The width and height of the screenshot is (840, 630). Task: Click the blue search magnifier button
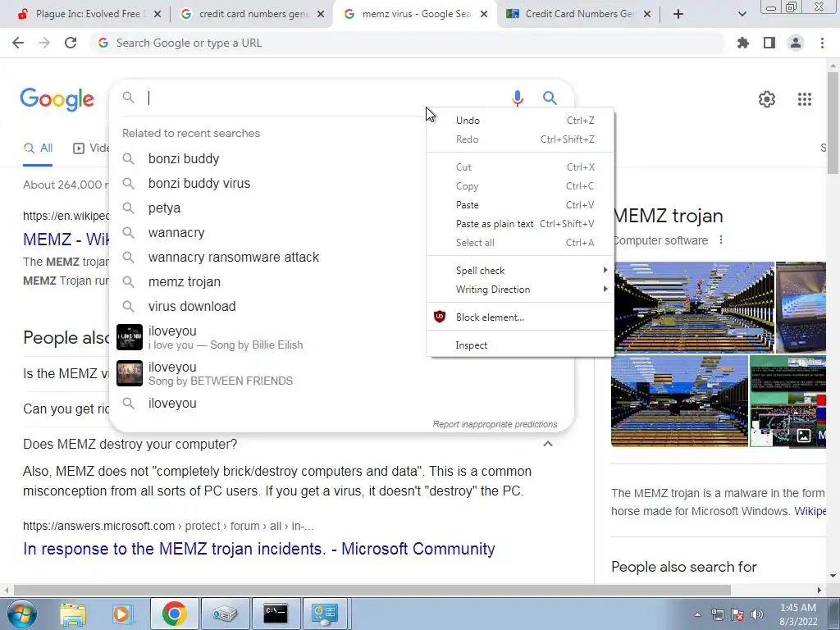[x=550, y=98]
